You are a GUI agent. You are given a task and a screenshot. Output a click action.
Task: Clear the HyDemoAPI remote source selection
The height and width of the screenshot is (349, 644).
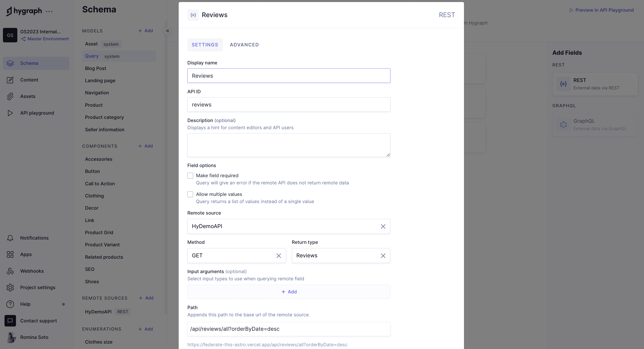click(383, 227)
